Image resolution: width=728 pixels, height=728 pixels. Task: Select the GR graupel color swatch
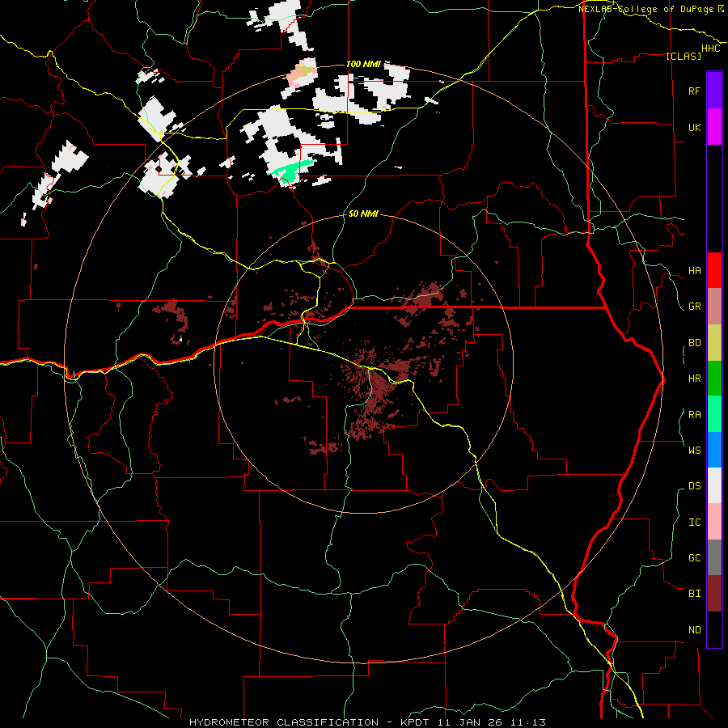click(x=714, y=307)
